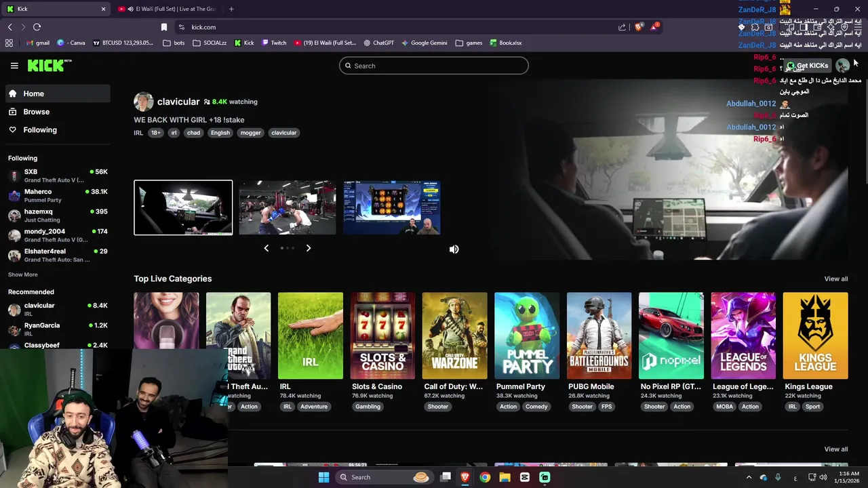Open the Google Gemini bookmark
This screenshot has width=868, height=488.
425,43
